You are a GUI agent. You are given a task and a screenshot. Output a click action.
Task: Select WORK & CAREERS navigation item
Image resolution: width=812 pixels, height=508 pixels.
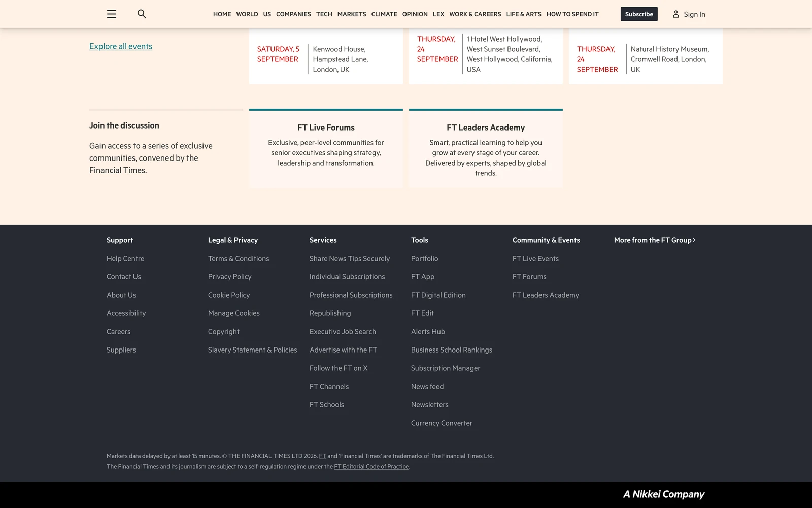tap(475, 14)
